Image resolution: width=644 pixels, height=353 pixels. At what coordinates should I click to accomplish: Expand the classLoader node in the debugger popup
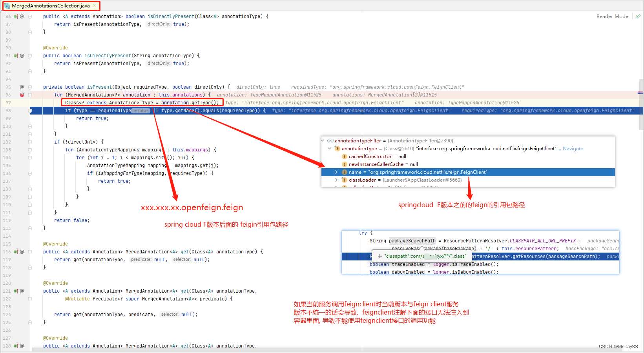(336, 180)
